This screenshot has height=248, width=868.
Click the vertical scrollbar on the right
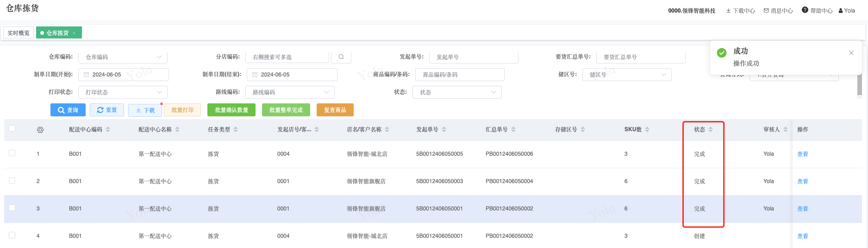click(x=860, y=86)
